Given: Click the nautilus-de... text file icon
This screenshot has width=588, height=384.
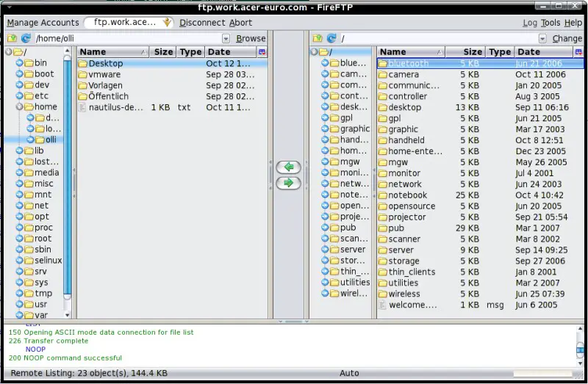Looking at the screenshot, I should tap(82, 107).
